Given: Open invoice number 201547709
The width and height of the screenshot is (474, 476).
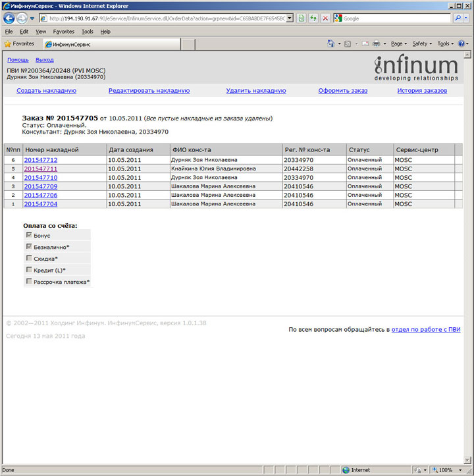Looking at the screenshot, I should point(41,186).
